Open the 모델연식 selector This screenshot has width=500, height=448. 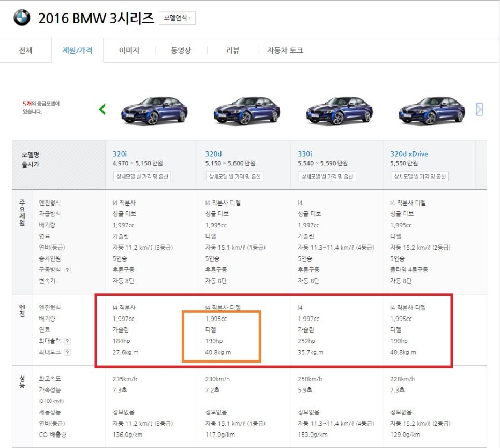coord(180,17)
